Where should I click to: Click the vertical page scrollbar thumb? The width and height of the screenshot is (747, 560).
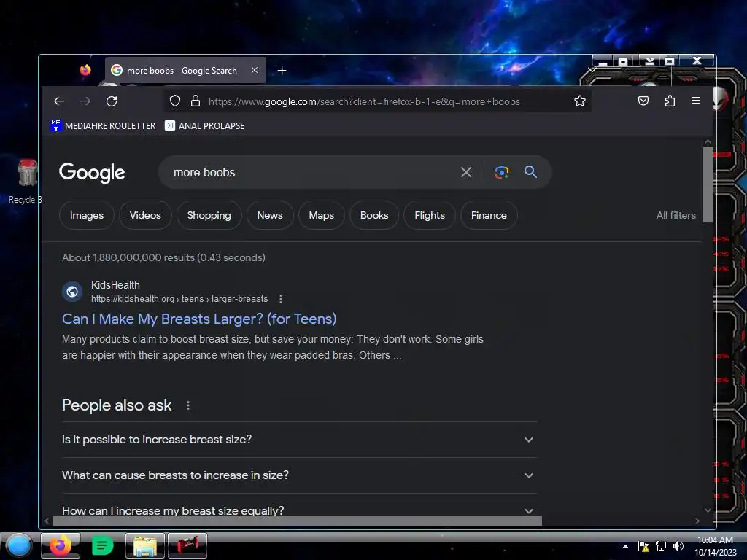pyautogui.click(x=708, y=184)
